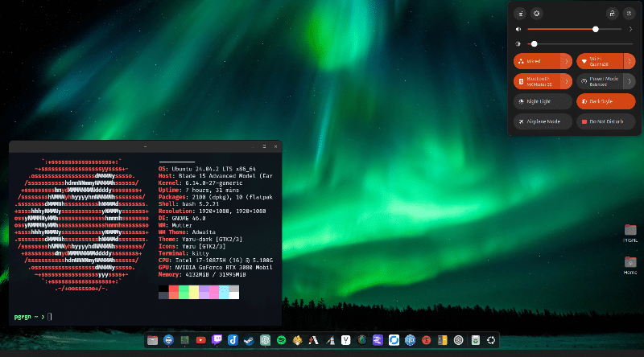Maximize the kitty terminal window

point(264,146)
